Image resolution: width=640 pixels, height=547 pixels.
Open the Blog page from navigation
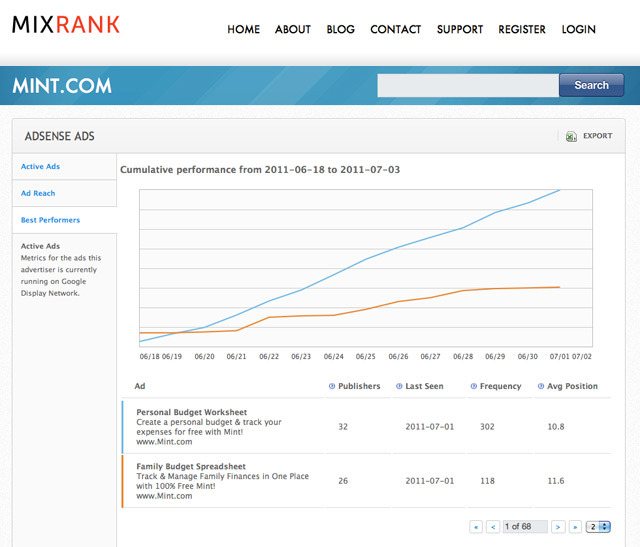340,30
